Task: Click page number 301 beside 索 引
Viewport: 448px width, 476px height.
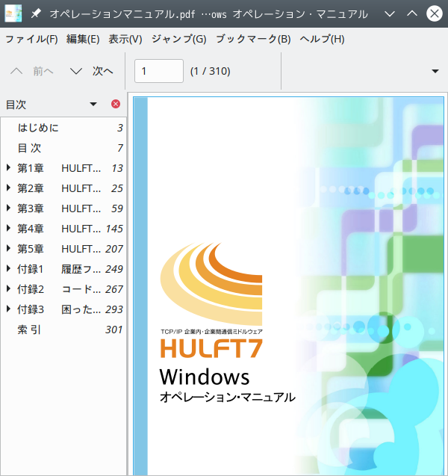Action: point(114,330)
